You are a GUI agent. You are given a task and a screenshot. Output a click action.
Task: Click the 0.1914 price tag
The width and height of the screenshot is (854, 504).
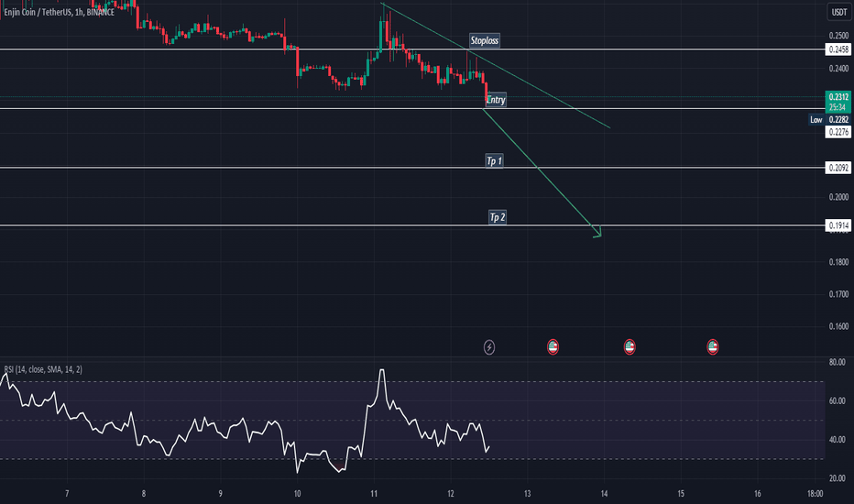tap(838, 225)
